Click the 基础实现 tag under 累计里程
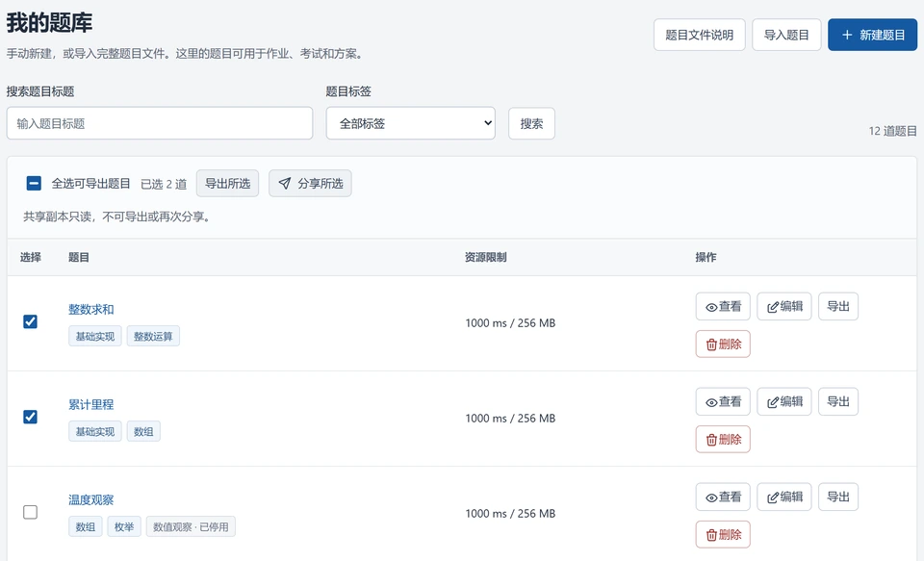The width and height of the screenshot is (924, 561). pos(95,431)
